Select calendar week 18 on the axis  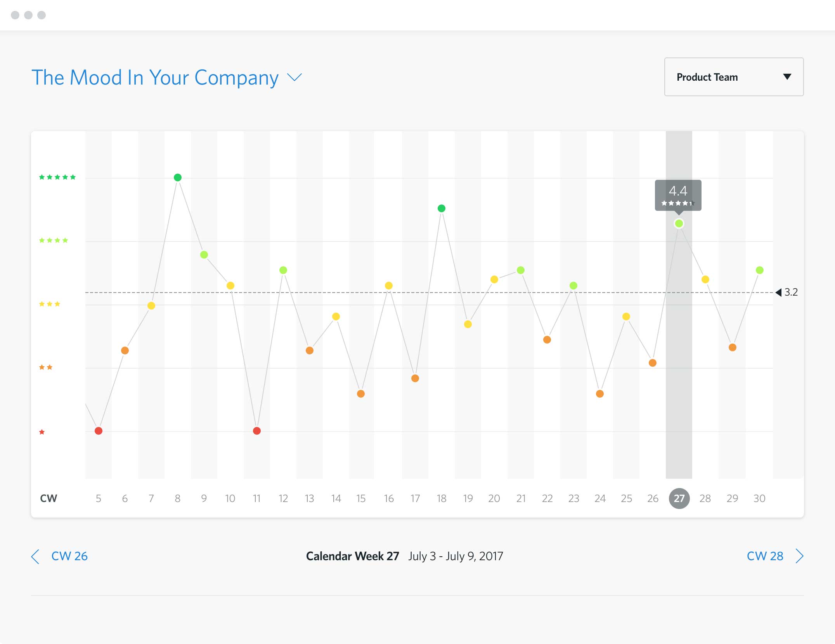[442, 499]
